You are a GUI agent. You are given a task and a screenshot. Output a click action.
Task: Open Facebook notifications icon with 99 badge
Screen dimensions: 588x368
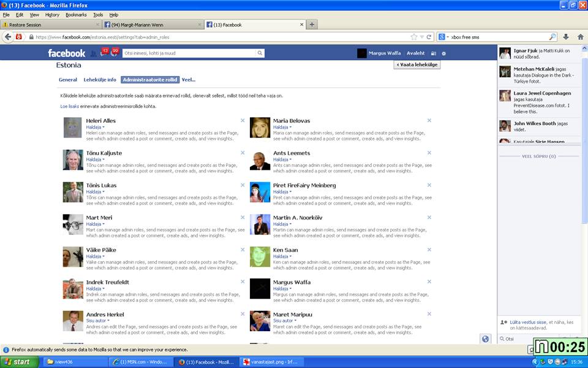point(115,53)
